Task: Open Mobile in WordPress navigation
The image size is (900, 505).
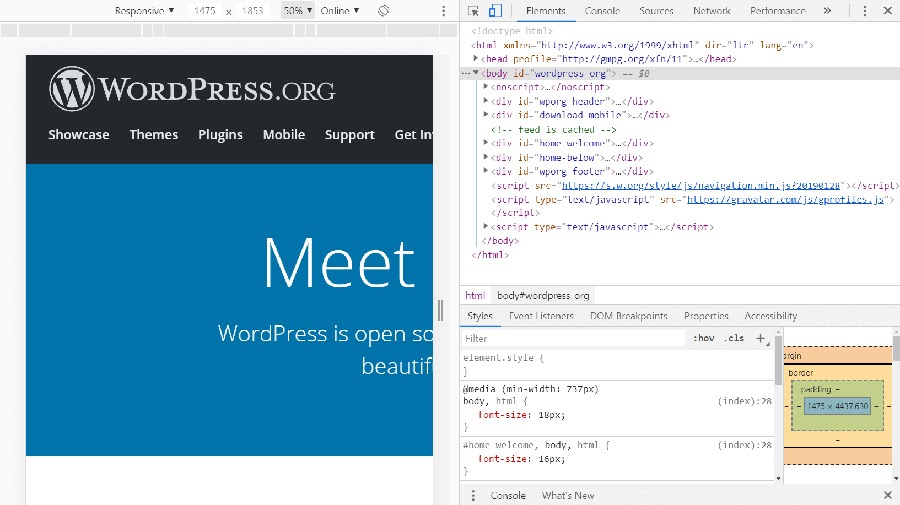Action: click(x=284, y=134)
